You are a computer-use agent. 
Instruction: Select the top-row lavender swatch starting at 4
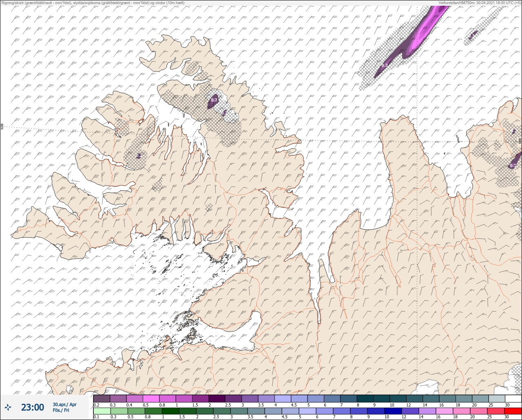tap(283, 398)
